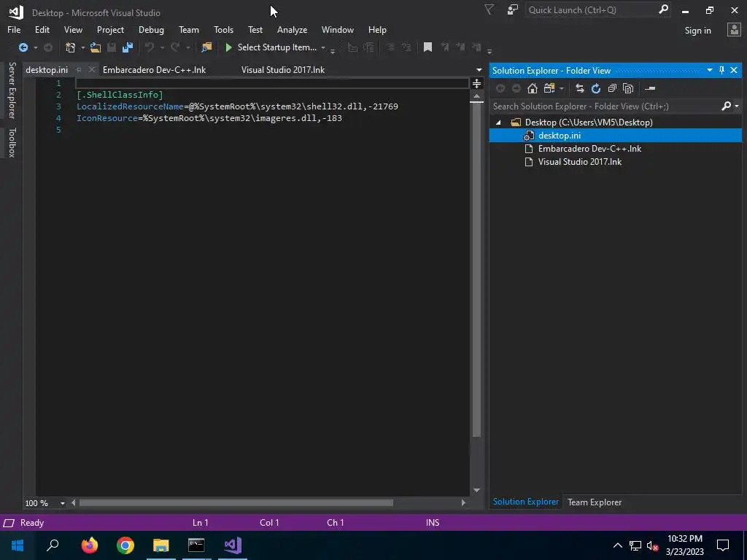The height and width of the screenshot is (560, 747).
Task: Click the account avatar icon
Action: coord(734,30)
